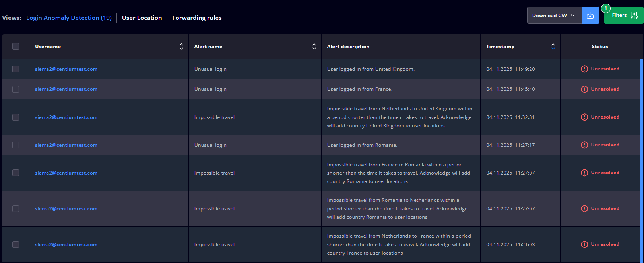Viewport: 644px width, 263px height.
Task: Open sierra2 user link in 11:49:20 row
Action: click(x=66, y=69)
